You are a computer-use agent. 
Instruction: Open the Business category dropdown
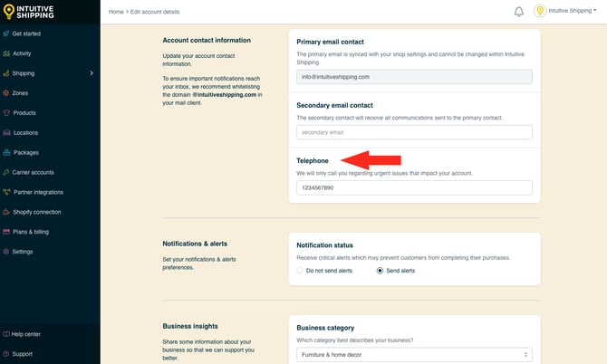pos(414,355)
